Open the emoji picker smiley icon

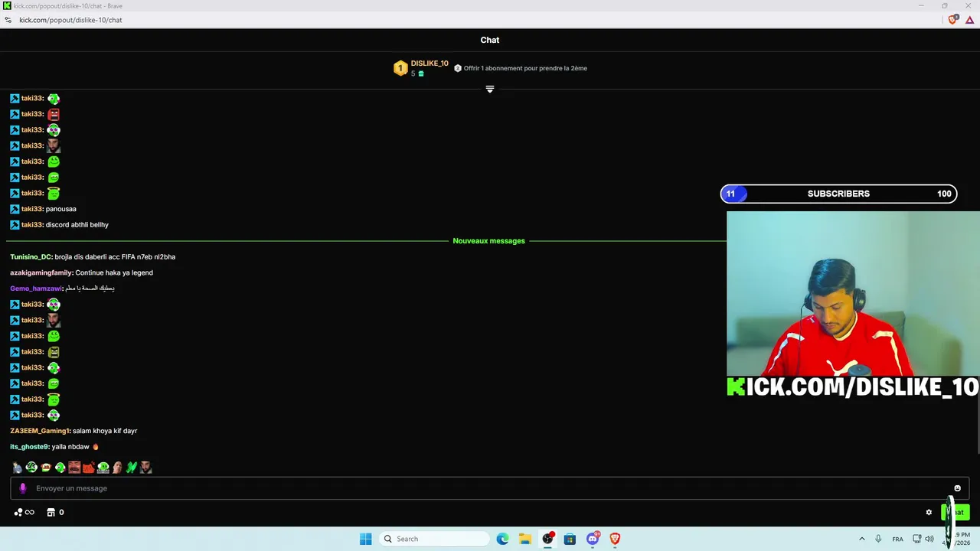click(x=957, y=488)
